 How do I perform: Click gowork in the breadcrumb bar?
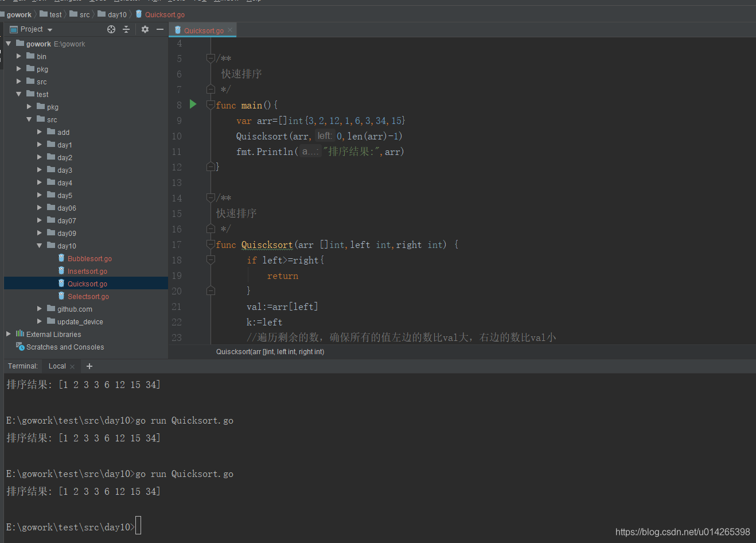(x=19, y=14)
